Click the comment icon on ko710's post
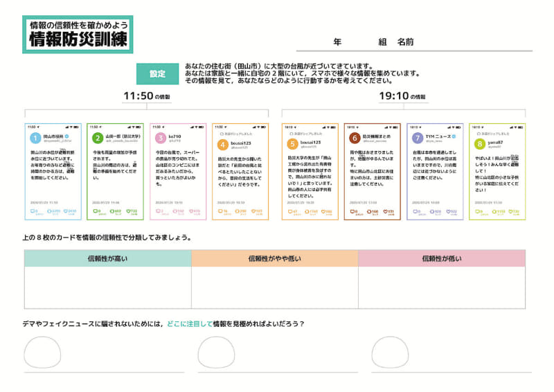 tap(158, 211)
